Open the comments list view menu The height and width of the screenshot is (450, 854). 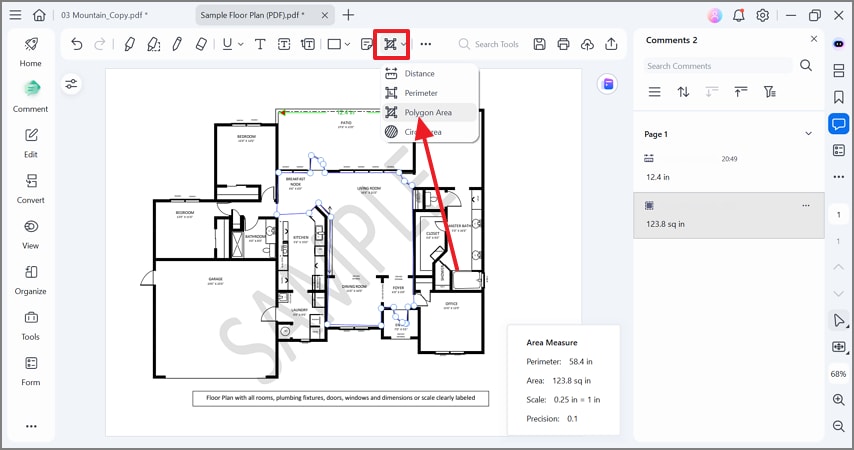[x=655, y=92]
